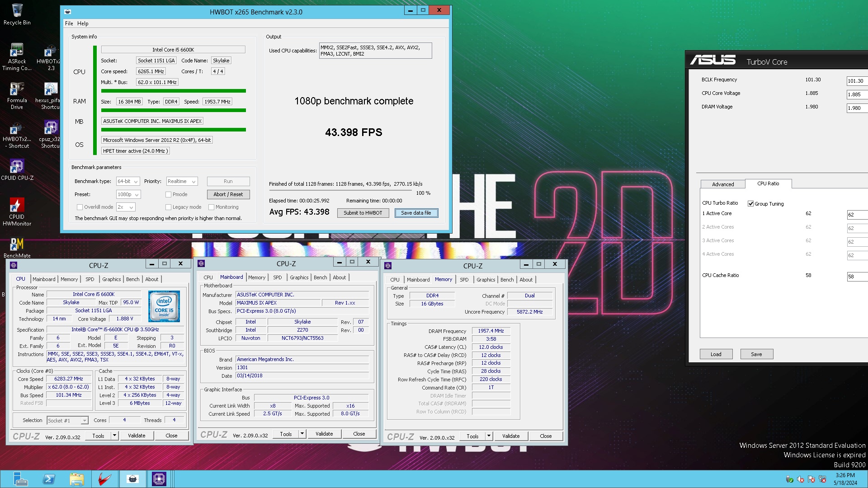Switch to Graphics tab in right CPU-Z

pyautogui.click(x=486, y=280)
